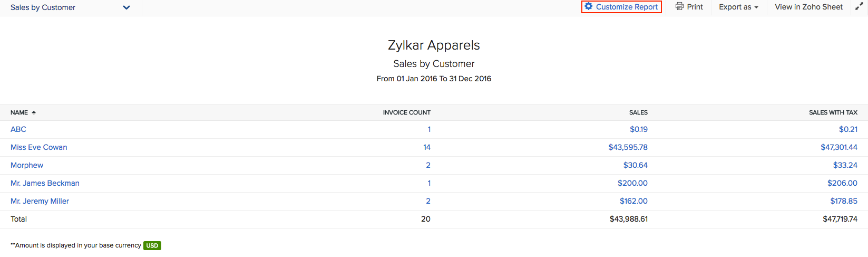
Task: Expand the Export as menu
Action: coord(738,7)
